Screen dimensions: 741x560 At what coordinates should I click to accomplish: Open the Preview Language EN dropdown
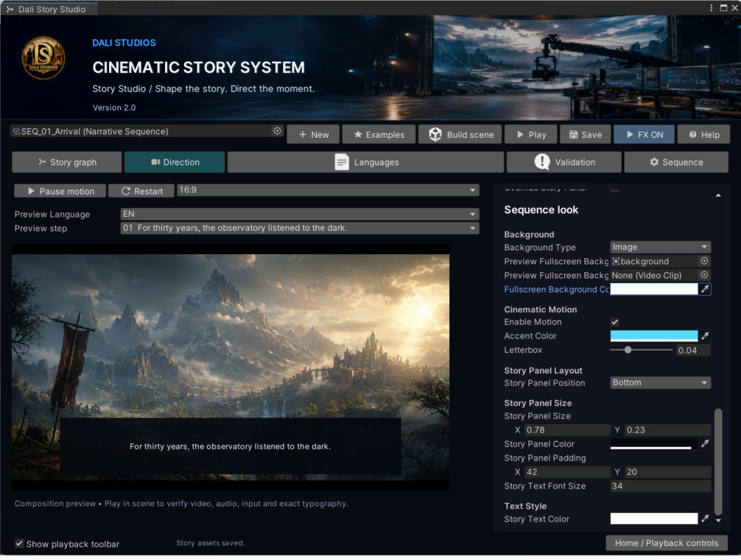(x=299, y=214)
